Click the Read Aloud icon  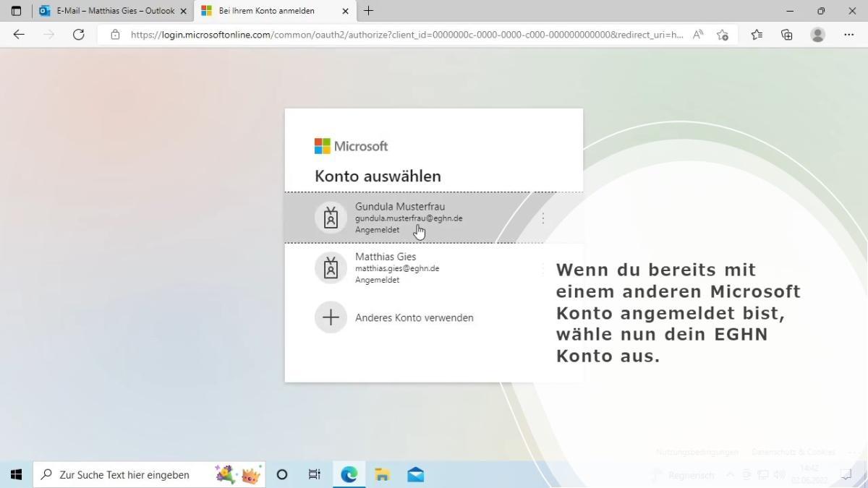pyautogui.click(x=698, y=35)
